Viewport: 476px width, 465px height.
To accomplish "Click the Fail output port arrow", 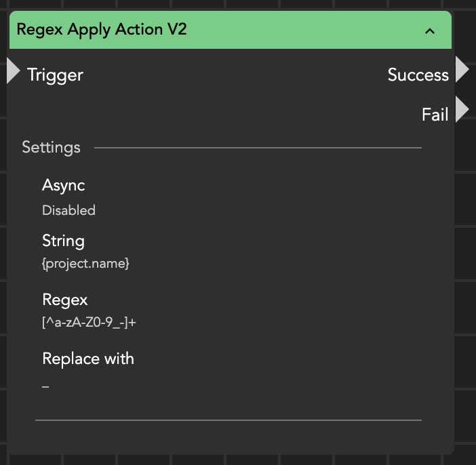I will pyautogui.click(x=462, y=109).
